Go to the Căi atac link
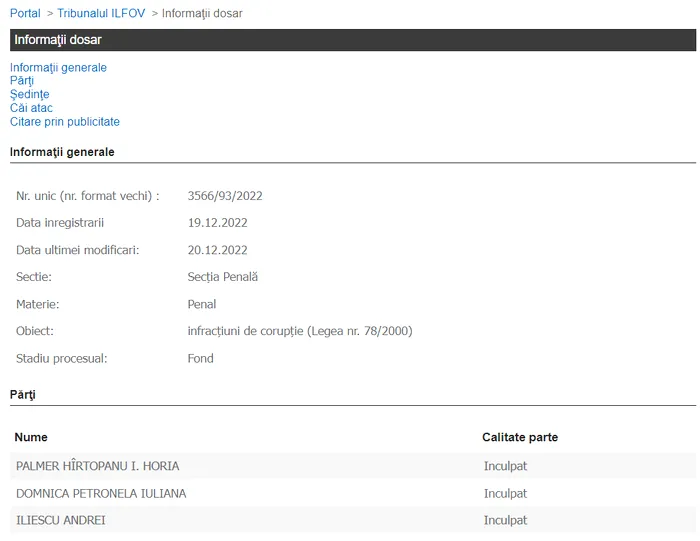 tap(31, 108)
